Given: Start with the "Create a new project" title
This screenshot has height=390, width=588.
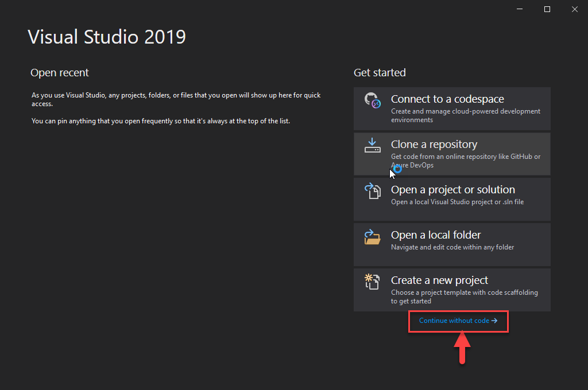Looking at the screenshot, I should [x=439, y=280].
